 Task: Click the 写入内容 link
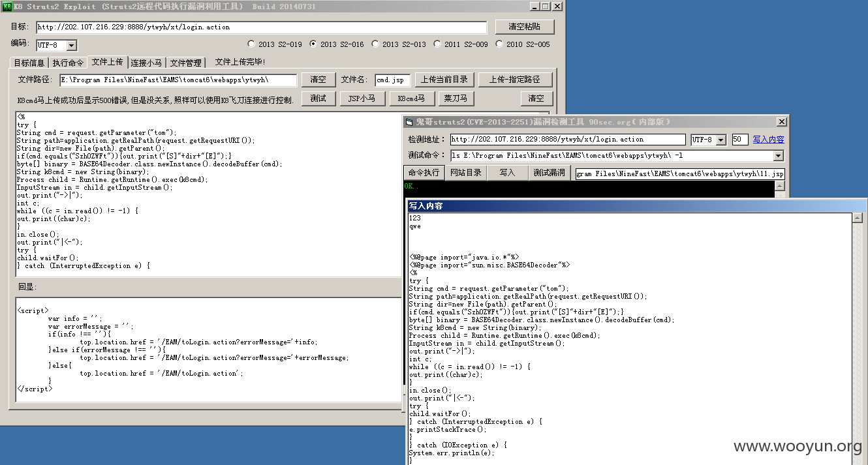768,140
